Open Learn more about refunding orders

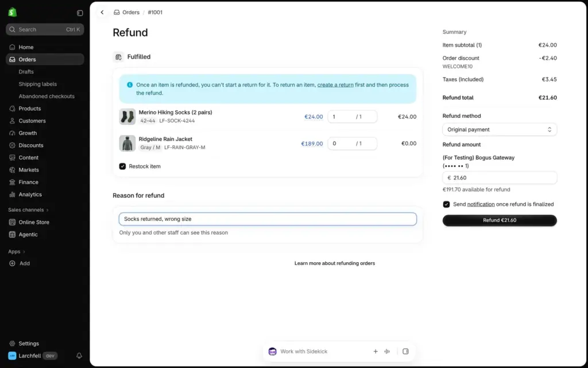[x=335, y=263]
